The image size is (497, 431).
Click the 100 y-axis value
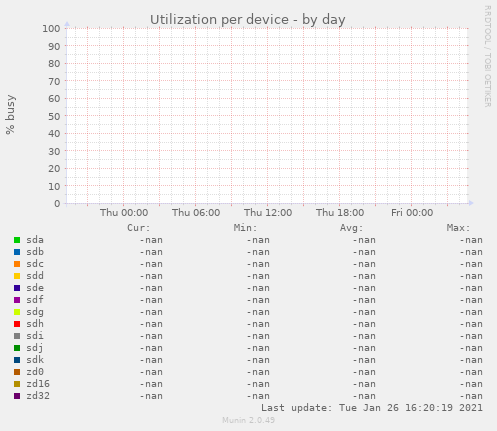point(51,29)
